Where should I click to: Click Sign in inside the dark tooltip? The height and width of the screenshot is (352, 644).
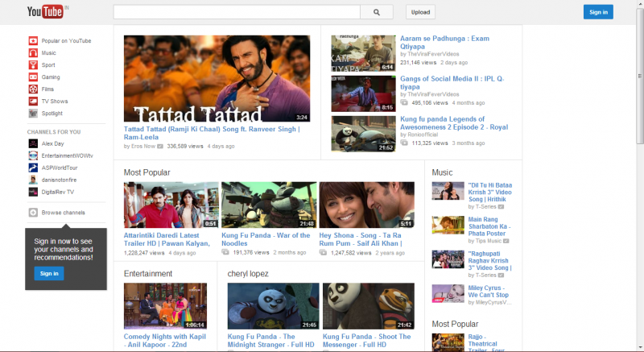(x=49, y=274)
